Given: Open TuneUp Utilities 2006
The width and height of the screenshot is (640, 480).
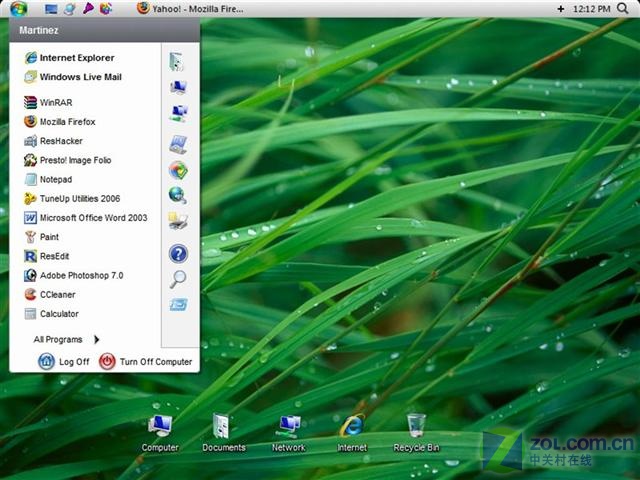Looking at the screenshot, I should (72, 198).
